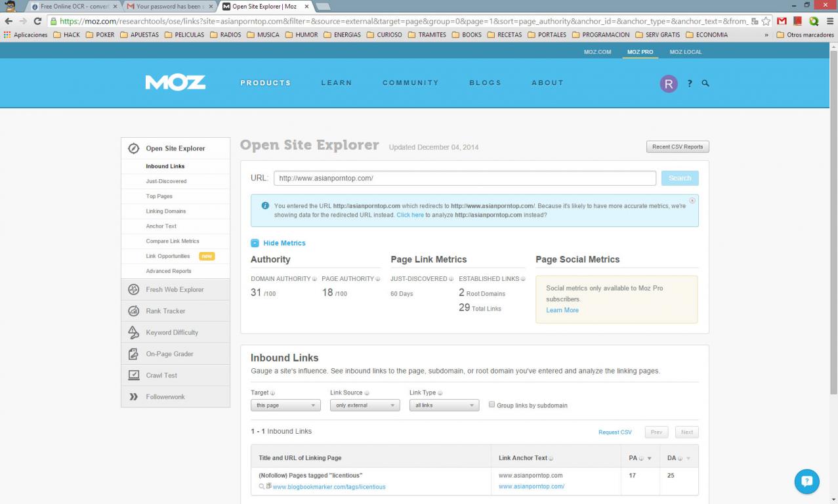
Task: Open the Target dropdown showing this page
Action: tap(285, 406)
